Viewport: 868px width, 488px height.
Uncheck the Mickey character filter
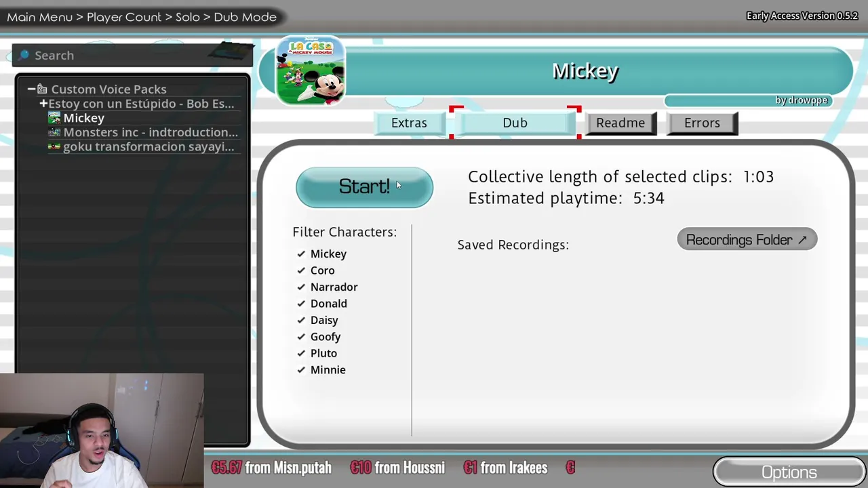point(301,253)
